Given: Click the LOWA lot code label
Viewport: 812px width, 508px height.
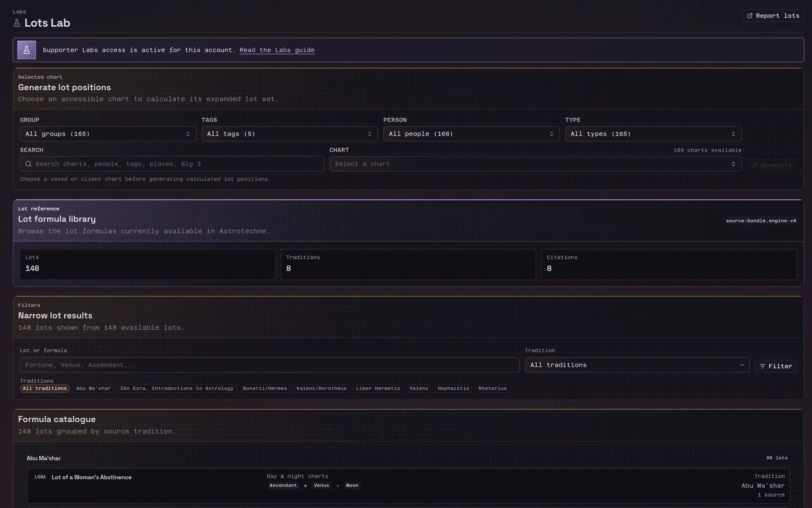Looking at the screenshot, I should [x=40, y=477].
